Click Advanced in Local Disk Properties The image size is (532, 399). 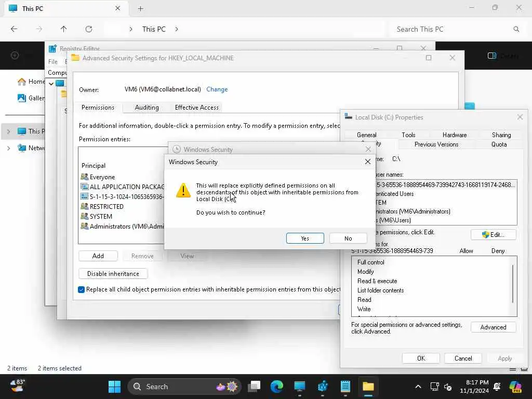pos(493,327)
